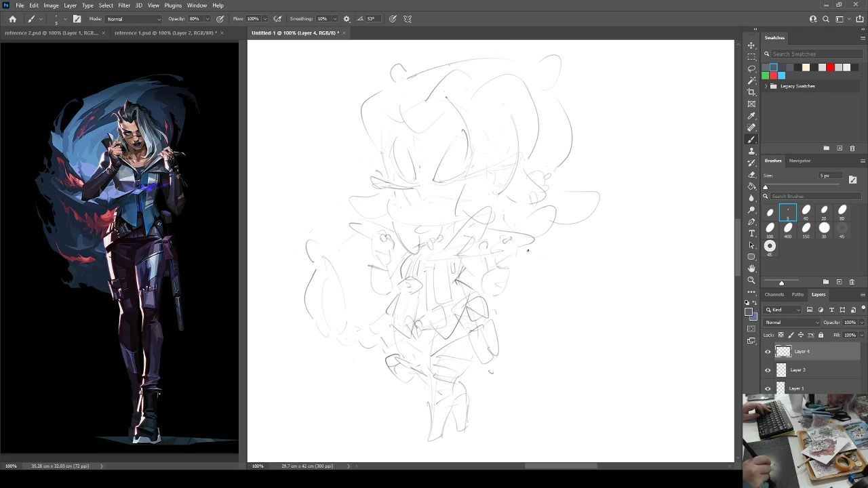This screenshot has height=488, width=868.
Task: Hide Layer 1 visibility eye
Action: (x=768, y=388)
